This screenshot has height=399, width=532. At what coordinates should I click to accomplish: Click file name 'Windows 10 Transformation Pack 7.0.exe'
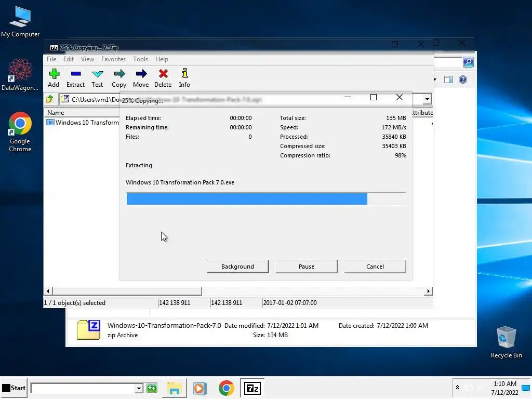pyautogui.click(x=180, y=182)
